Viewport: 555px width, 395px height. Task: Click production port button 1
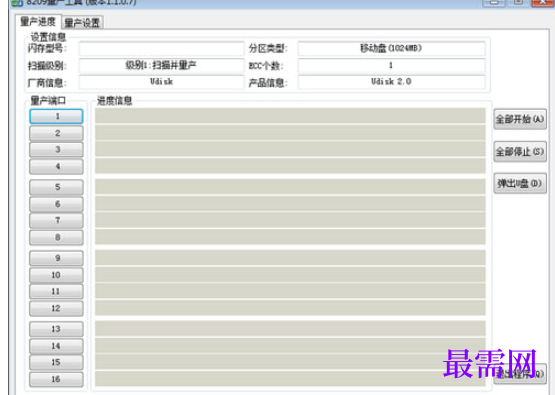57,116
